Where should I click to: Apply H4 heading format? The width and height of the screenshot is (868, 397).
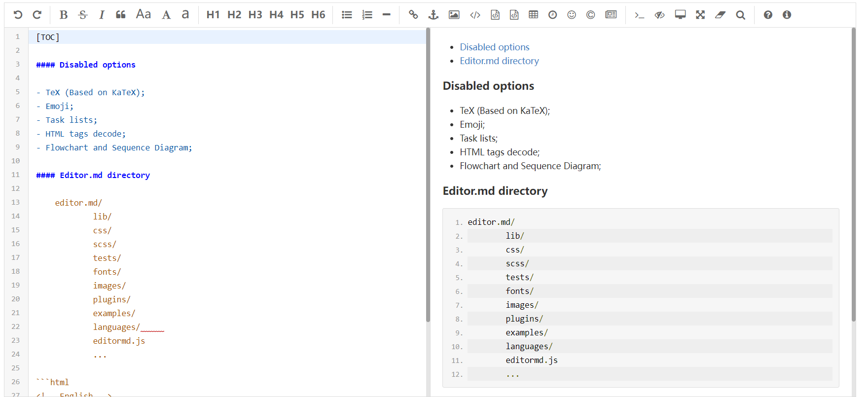pyautogui.click(x=276, y=15)
